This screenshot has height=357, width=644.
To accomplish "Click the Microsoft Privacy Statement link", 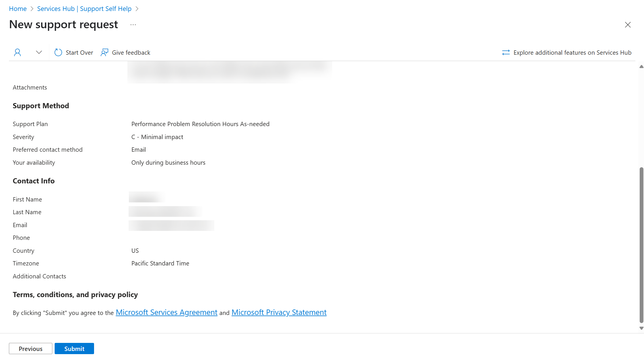I will point(279,313).
